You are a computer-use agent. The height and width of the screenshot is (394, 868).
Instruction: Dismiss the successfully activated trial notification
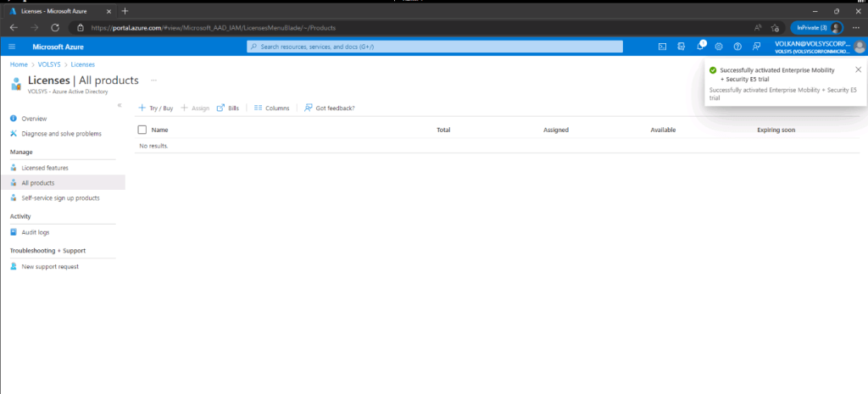point(858,69)
